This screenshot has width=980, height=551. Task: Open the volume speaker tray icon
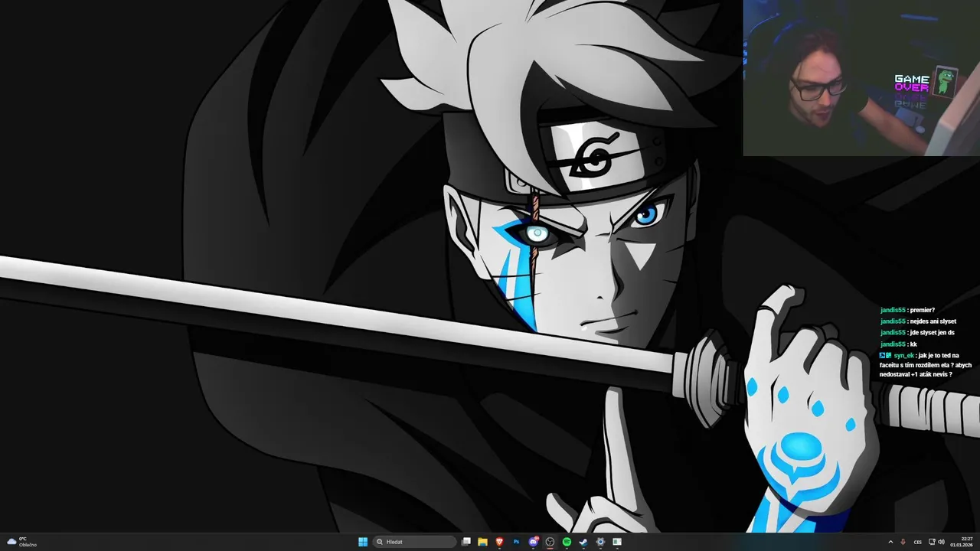point(941,542)
